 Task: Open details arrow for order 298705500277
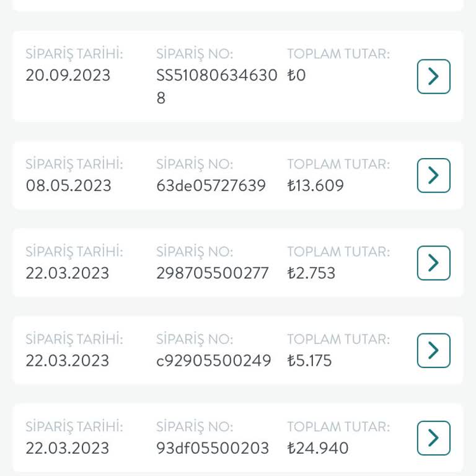[x=433, y=263]
